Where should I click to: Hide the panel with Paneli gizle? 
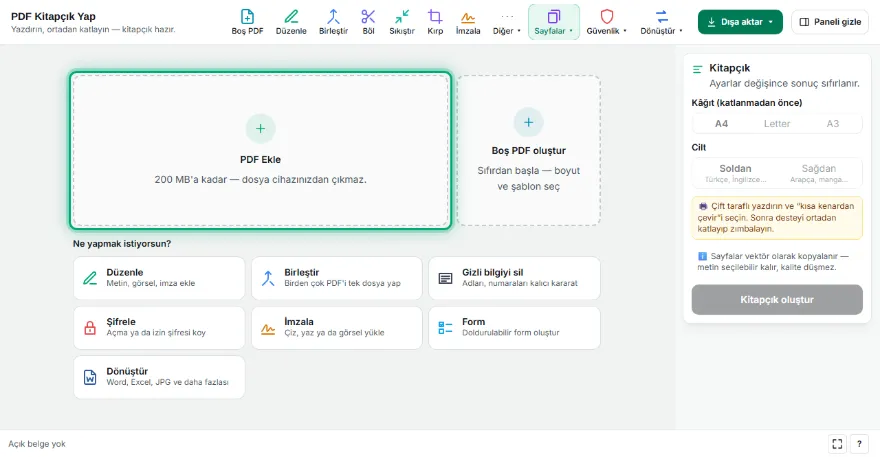(830, 22)
